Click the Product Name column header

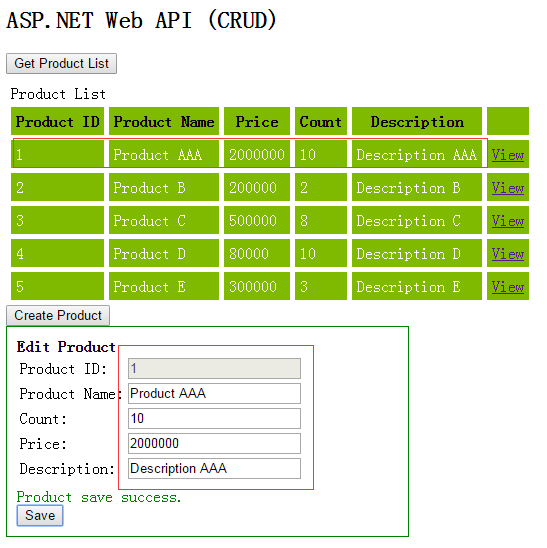(x=164, y=121)
